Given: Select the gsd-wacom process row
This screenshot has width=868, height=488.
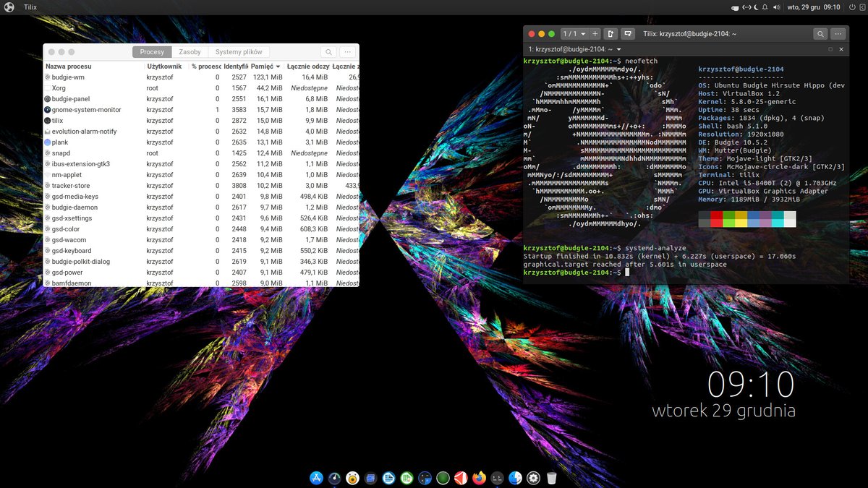Looking at the screenshot, I should tap(201, 240).
